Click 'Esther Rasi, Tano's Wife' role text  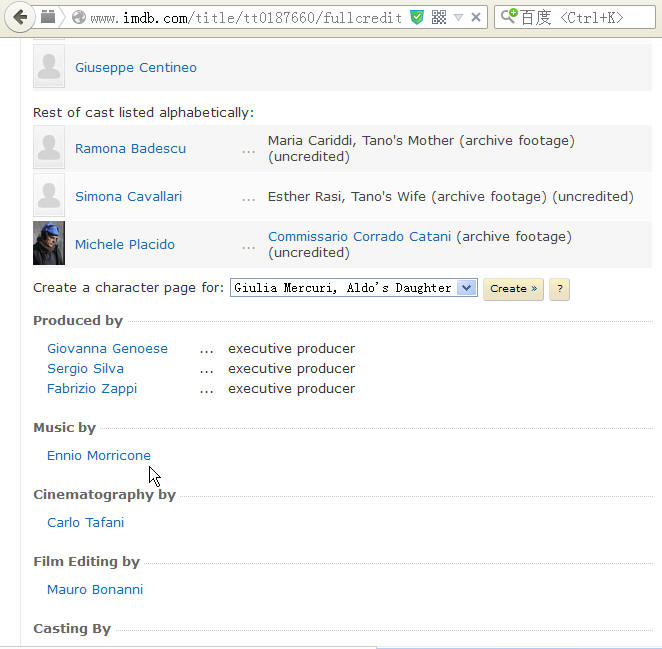pos(347,197)
